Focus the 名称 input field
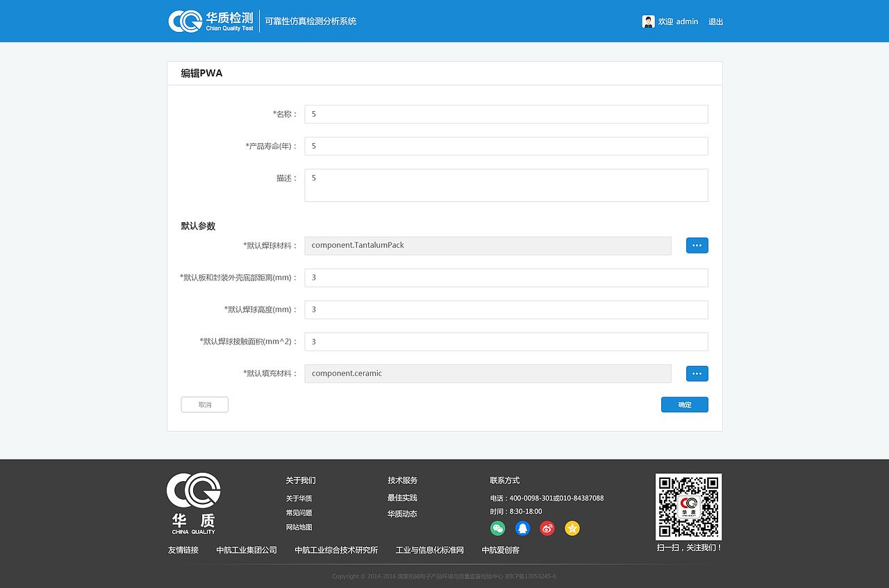 point(506,114)
